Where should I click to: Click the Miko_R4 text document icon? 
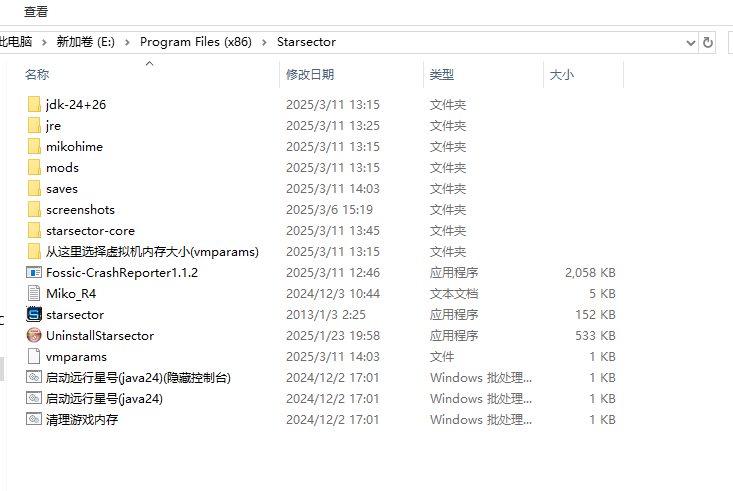(34, 293)
